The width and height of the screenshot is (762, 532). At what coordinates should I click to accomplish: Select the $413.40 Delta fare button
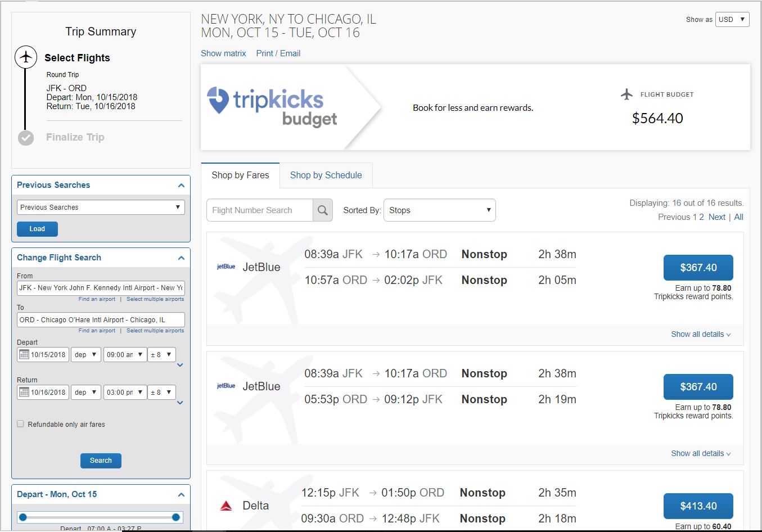(698, 506)
